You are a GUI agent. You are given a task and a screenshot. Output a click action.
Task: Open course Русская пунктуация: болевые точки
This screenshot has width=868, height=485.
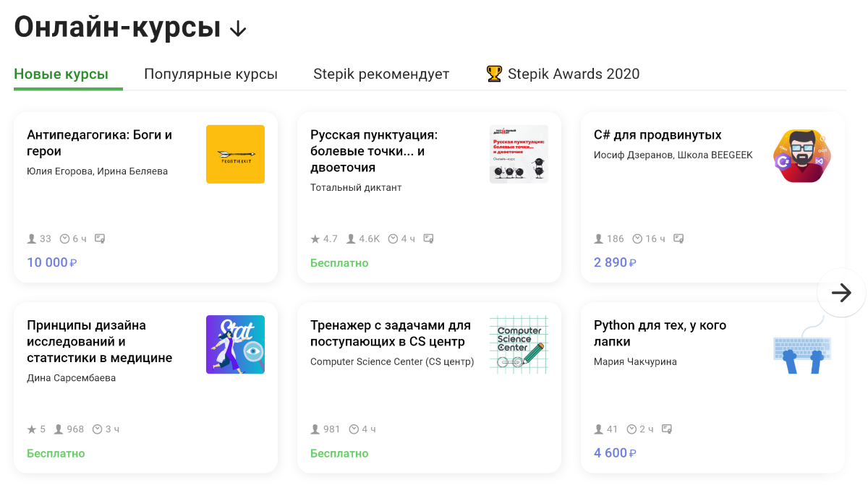(x=374, y=151)
